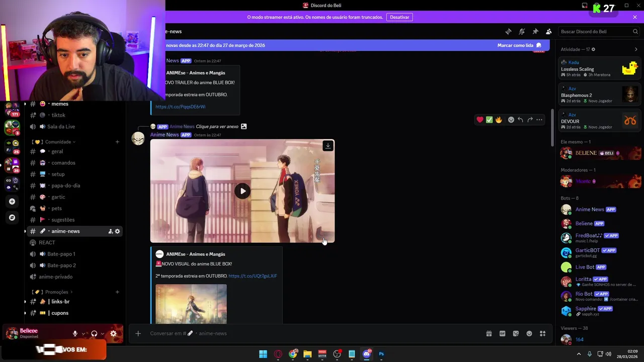
Task: Open headphone output options dropdown arrow
Action: (x=103, y=333)
